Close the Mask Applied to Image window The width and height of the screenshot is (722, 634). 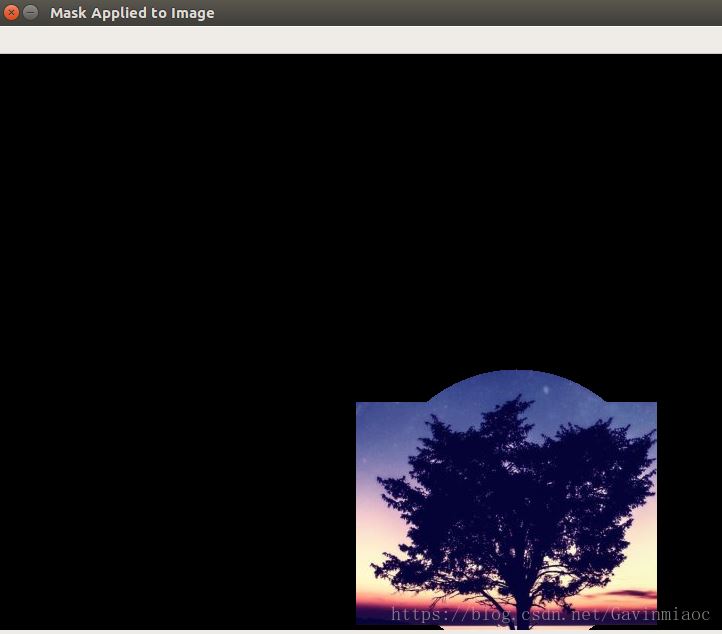12,13
